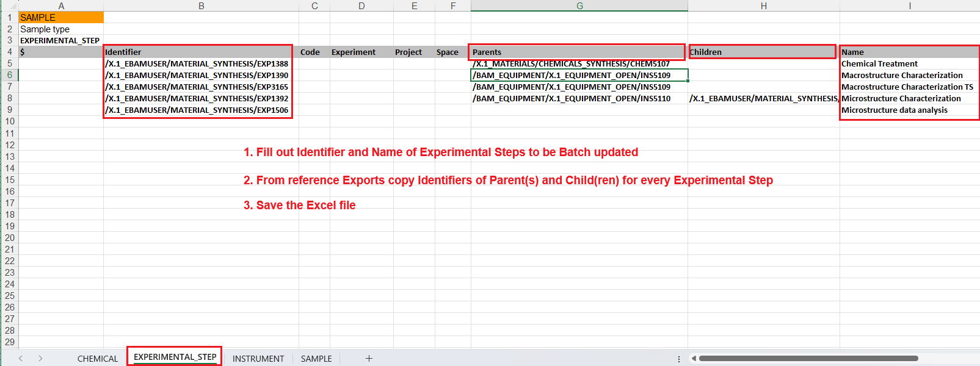980x366 pixels.
Task: Select 'Macrostructure Characterization' cell in row 6
Action: pyautogui.click(x=910, y=75)
